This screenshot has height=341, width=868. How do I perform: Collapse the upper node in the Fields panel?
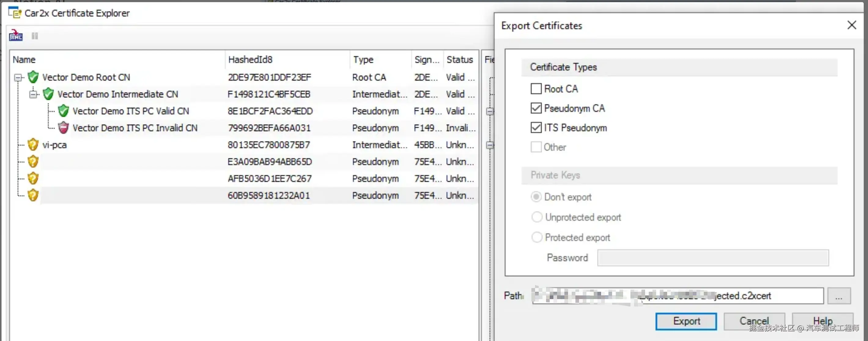(490, 111)
